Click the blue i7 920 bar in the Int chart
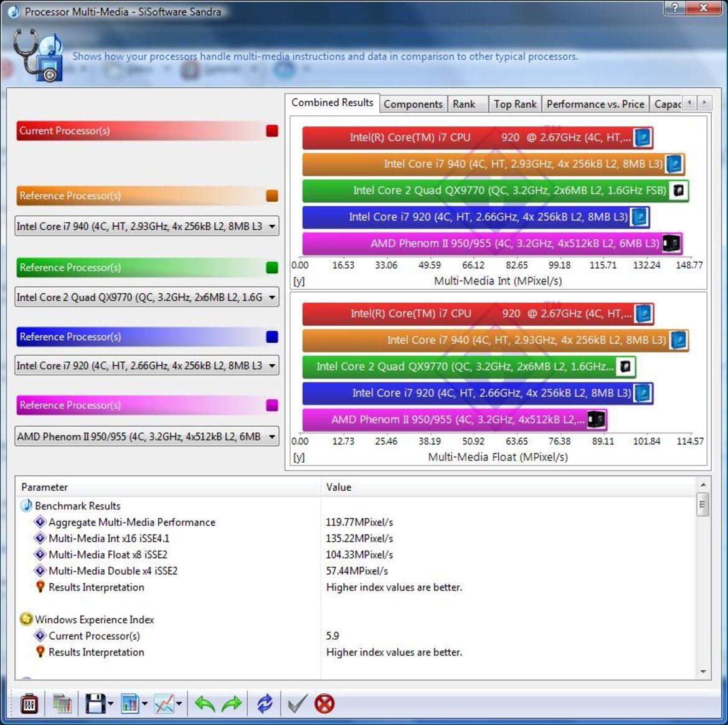 tap(476, 217)
